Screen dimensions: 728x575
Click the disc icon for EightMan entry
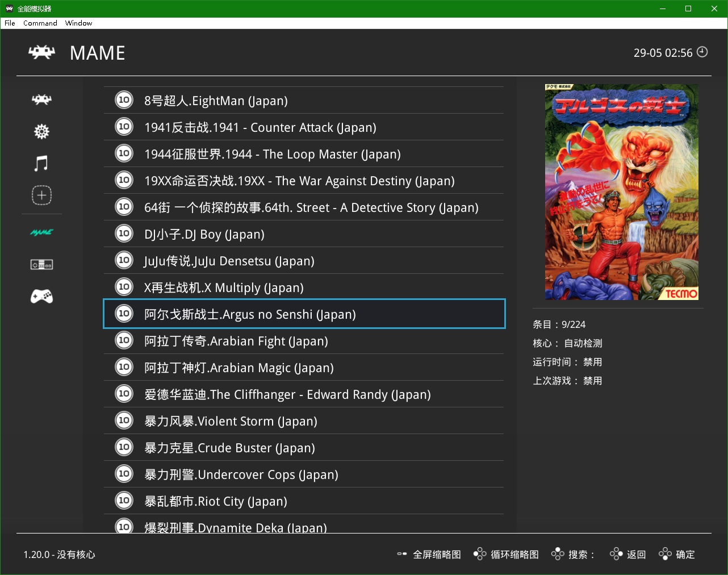(x=124, y=100)
